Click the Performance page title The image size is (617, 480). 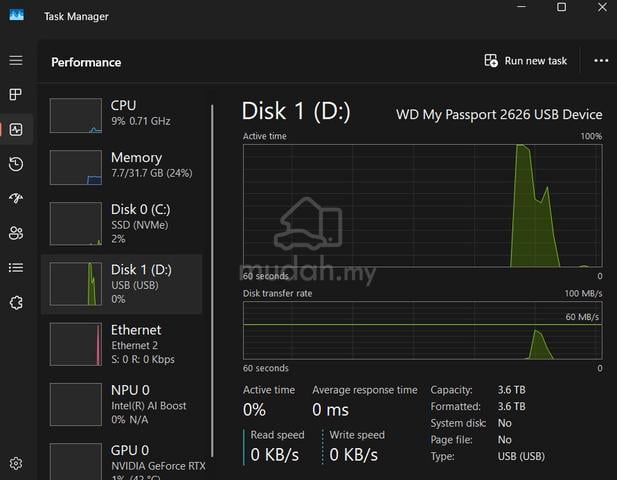point(86,62)
